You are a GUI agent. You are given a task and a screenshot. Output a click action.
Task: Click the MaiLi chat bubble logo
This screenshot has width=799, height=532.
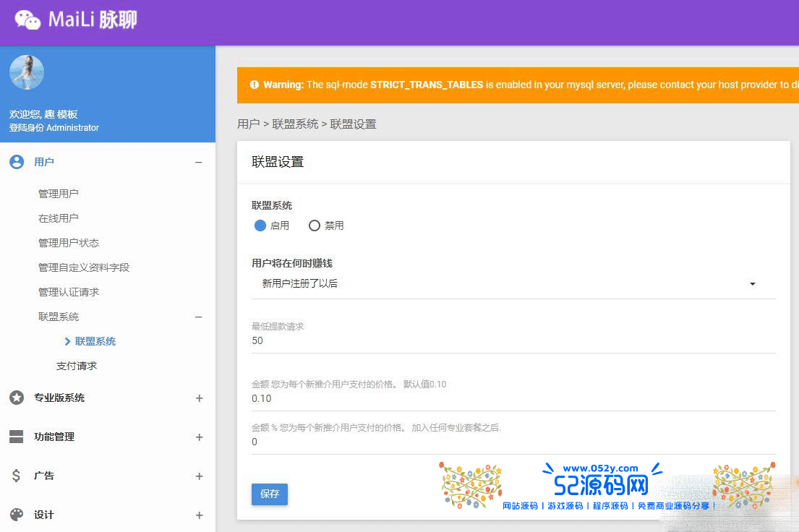coord(27,20)
